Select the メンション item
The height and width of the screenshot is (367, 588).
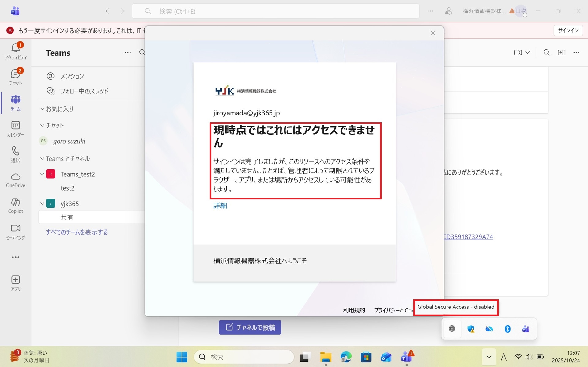[x=72, y=76]
